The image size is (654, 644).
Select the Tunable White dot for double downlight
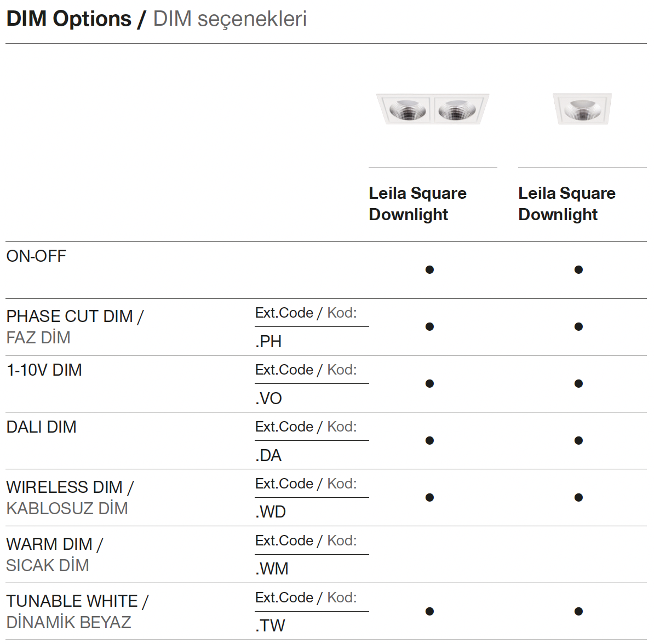click(x=429, y=611)
